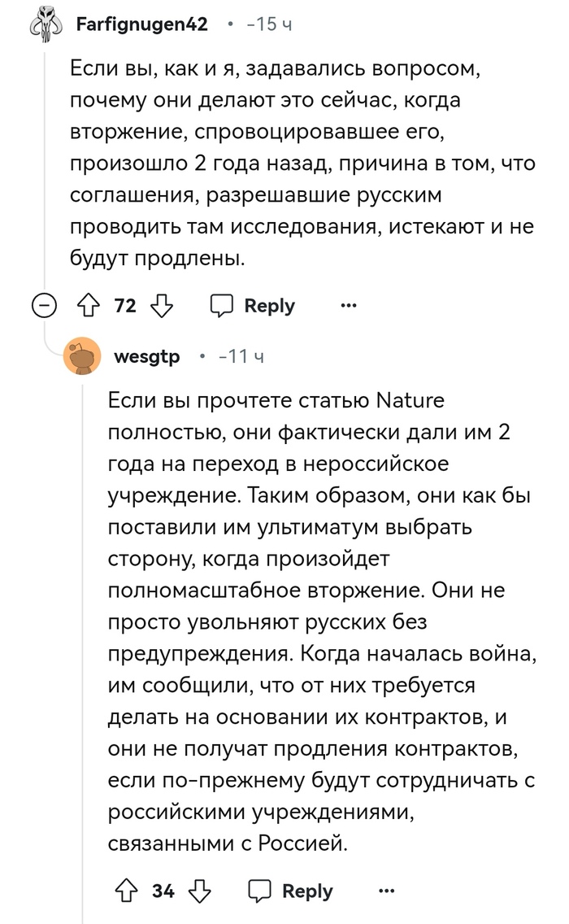Click the "15 ч" comment timestamp

(x=268, y=24)
